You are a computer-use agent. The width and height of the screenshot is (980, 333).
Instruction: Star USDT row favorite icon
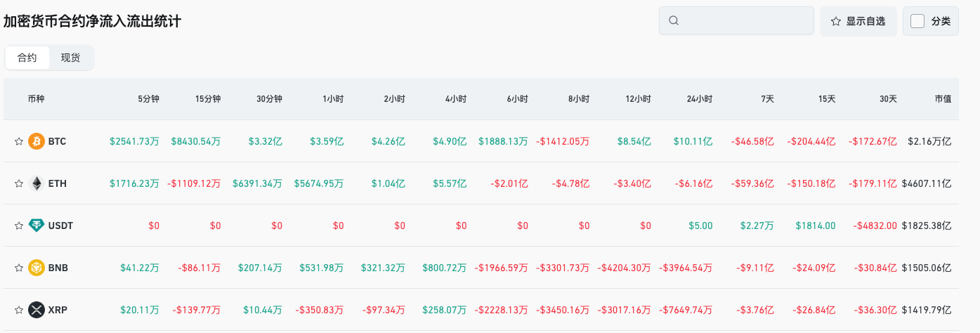[x=19, y=226]
